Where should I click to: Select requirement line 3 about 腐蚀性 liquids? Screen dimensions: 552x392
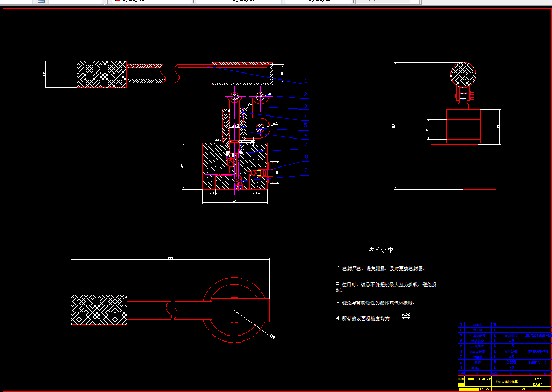coord(375,303)
